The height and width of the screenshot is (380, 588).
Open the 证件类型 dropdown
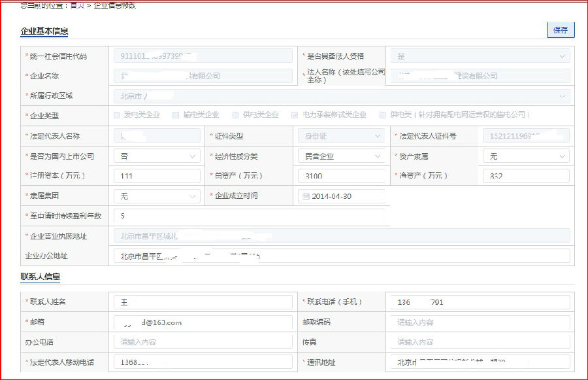[342, 136]
